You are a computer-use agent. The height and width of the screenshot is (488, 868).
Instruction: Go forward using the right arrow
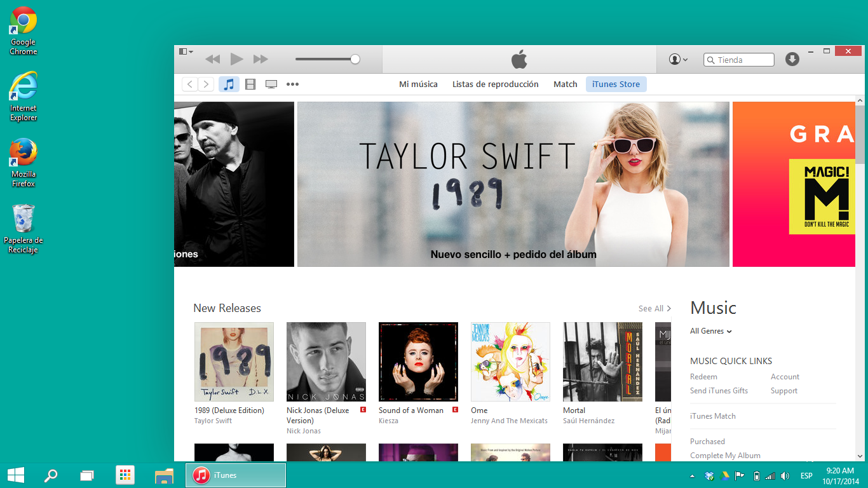[206, 84]
